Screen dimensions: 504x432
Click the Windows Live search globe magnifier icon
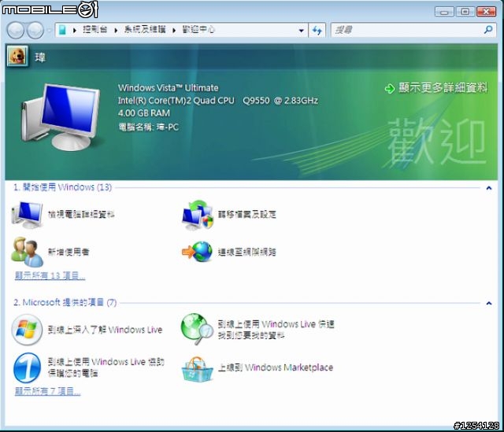point(198,329)
